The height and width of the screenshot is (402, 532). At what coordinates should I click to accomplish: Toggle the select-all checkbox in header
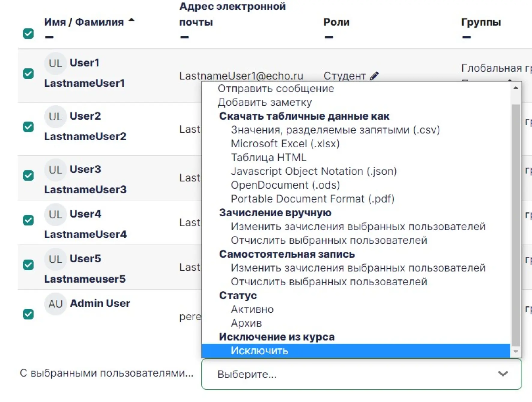28,33
